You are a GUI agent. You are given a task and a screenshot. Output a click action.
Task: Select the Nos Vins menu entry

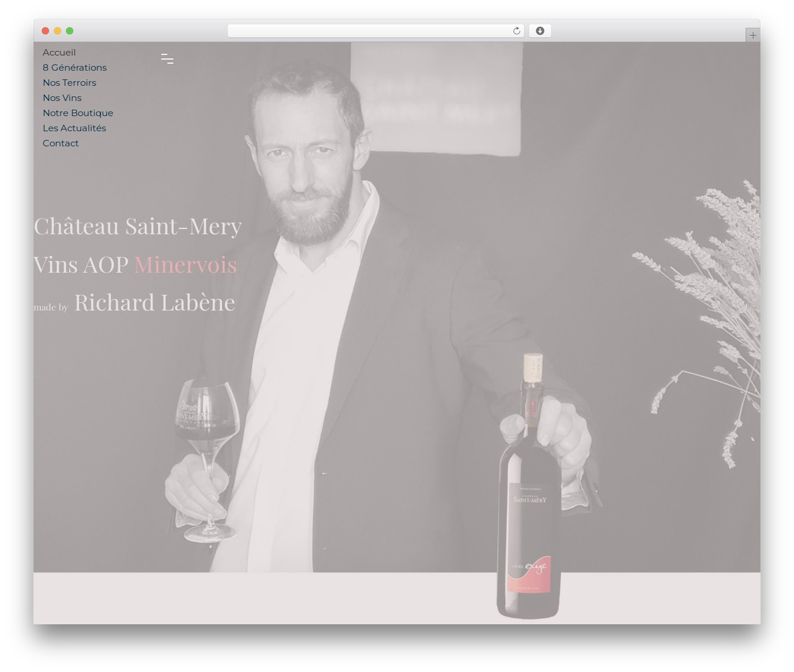pyautogui.click(x=62, y=98)
